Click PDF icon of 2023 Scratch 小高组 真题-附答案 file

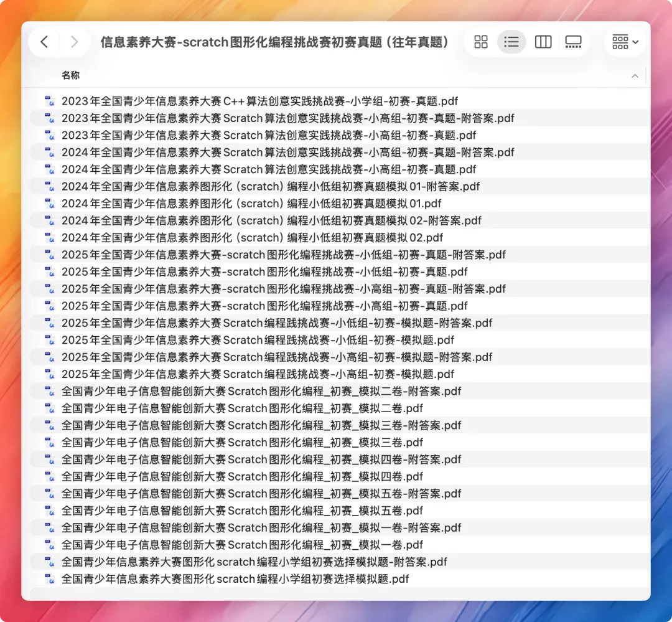pyautogui.click(x=50, y=118)
